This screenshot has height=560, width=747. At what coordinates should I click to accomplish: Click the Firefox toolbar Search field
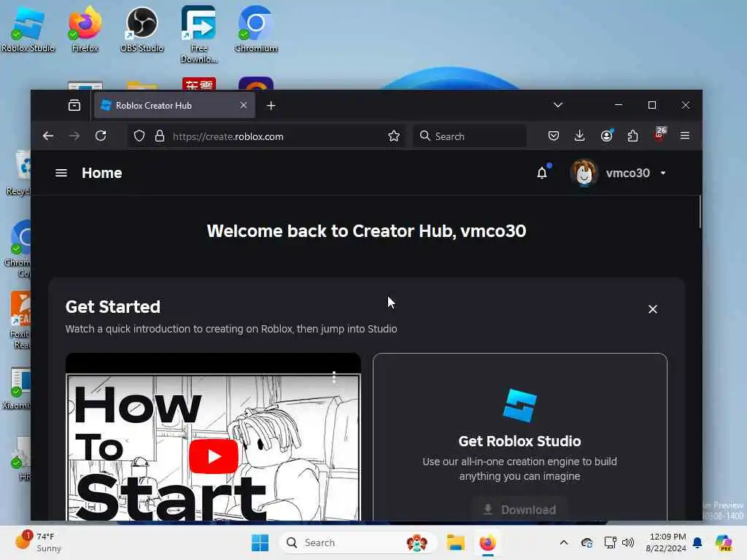pyautogui.click(x=470, y=136)
